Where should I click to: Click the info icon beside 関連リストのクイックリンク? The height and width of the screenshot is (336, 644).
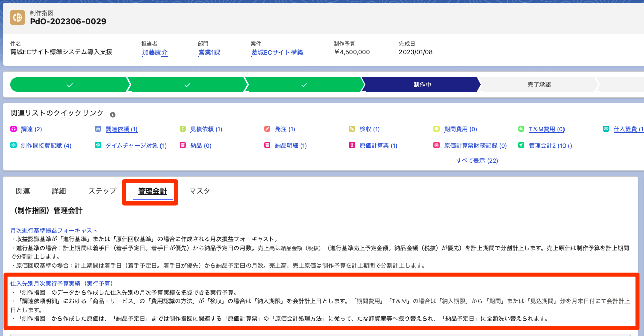click(113, 115)
